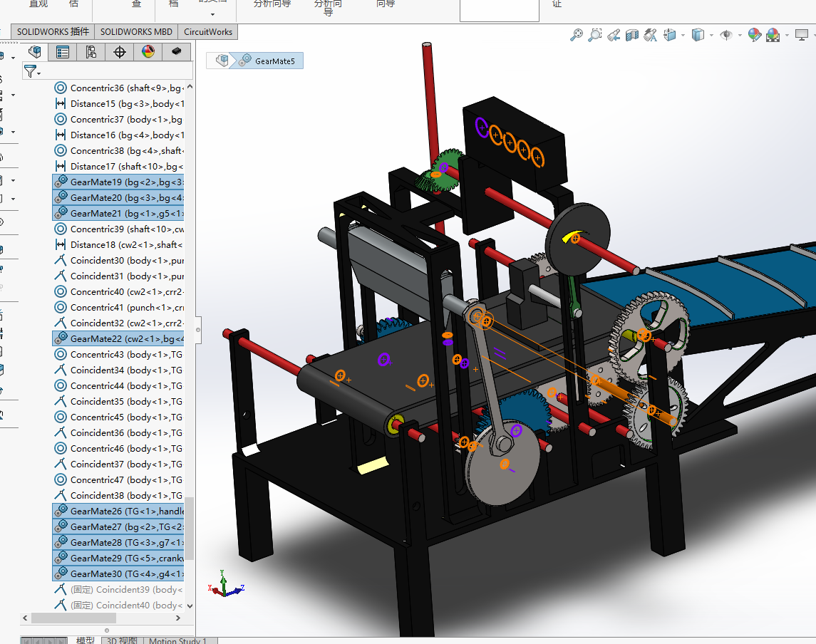Click View Settings monitor icon
Viewport: 816px width, 644px height.
point(802,35)
